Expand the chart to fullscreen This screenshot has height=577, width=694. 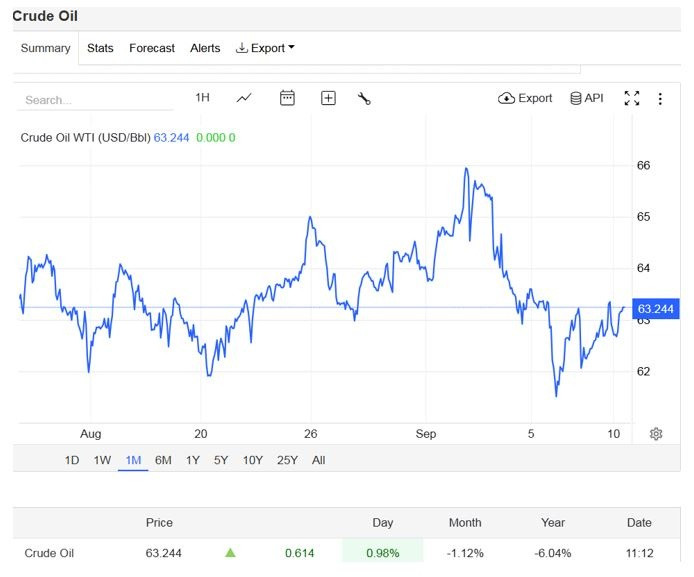pyautogui.click(x=632, y=98)
